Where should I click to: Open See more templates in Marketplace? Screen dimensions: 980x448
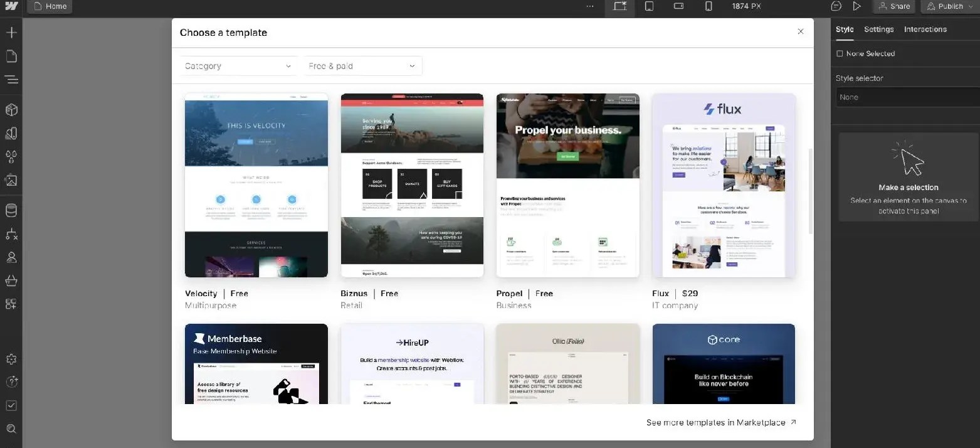click(x=717, y=422)
